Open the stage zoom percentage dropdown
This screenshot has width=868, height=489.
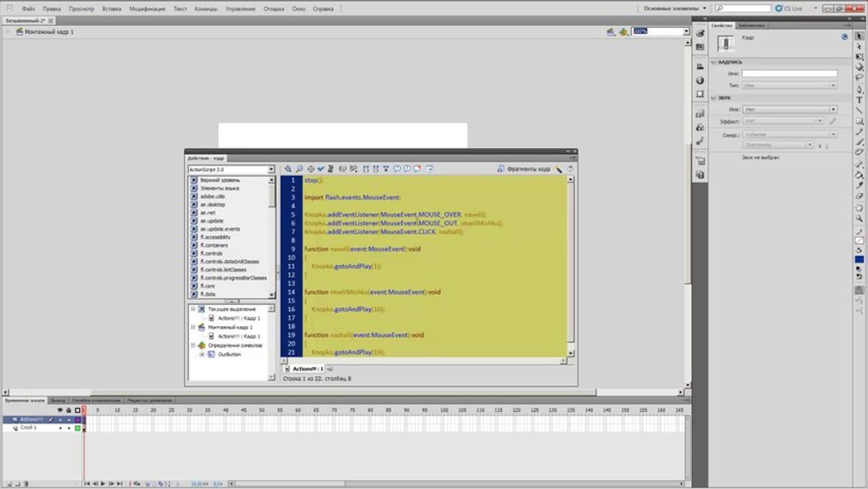(686, 32)
